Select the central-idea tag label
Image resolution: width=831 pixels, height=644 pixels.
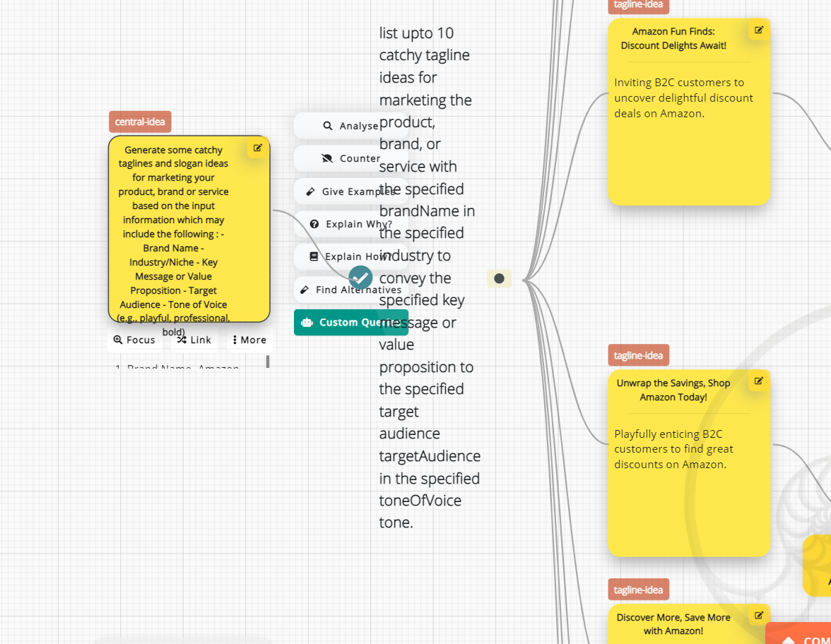coord(140,121)
